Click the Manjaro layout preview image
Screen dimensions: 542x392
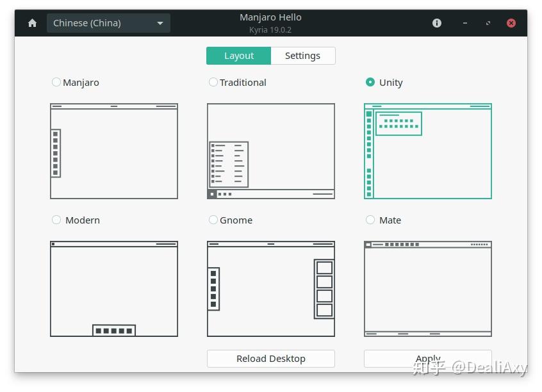coord(114,151)
